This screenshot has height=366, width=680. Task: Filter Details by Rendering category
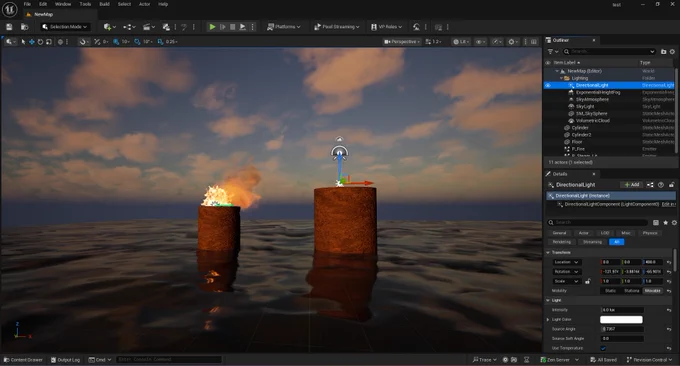point(562,242)
